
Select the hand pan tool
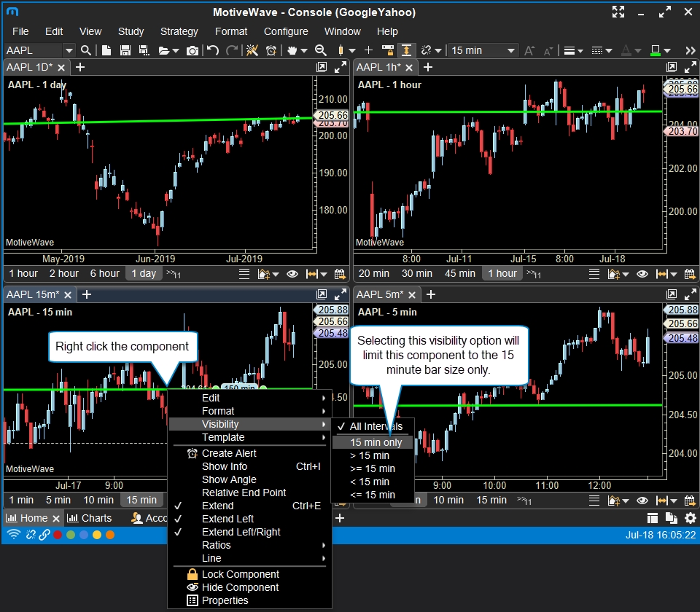(293, 50)
